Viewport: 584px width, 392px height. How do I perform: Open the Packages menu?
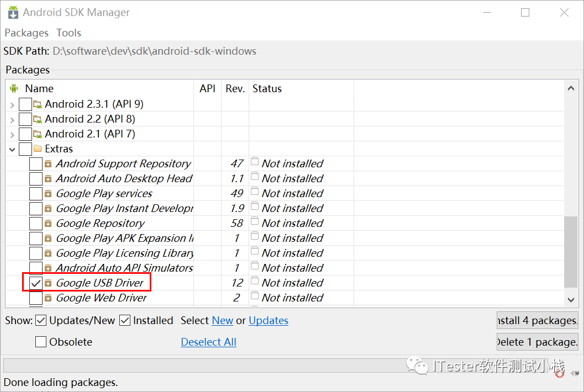pos(27,33)
